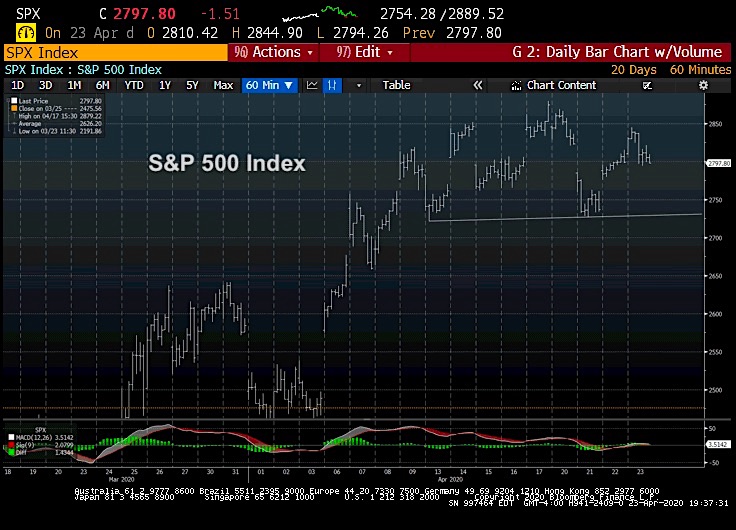This screenshot has height=530, width=736.
Task: Click the 20 Days range field
Action: [x=634, y=70]
